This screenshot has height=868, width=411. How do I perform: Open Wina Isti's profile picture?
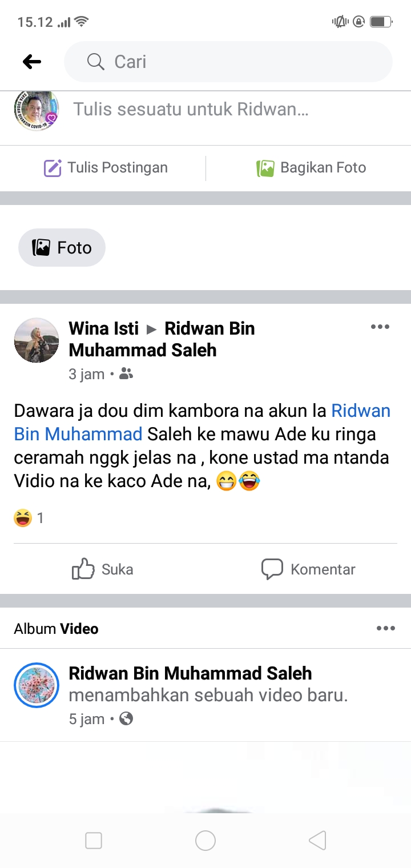[36, 340]
